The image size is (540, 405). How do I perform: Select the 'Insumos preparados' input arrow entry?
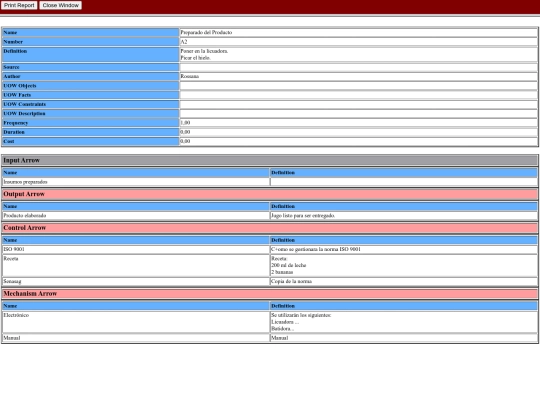pyautogui.click(x=25, y=182)
